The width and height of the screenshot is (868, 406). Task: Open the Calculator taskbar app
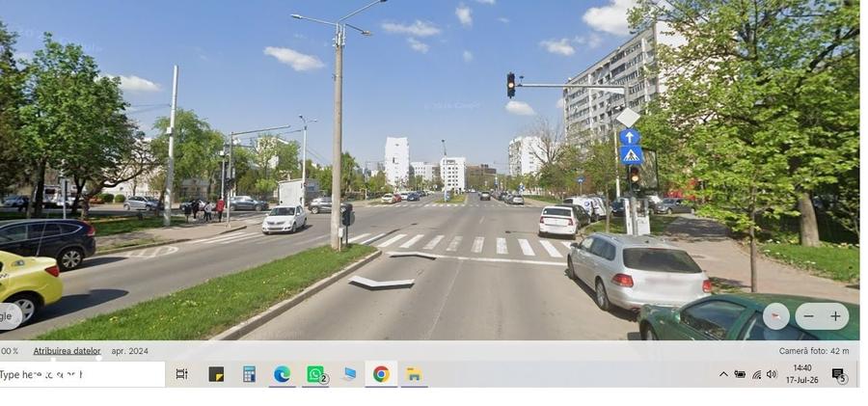click(249, 374)
